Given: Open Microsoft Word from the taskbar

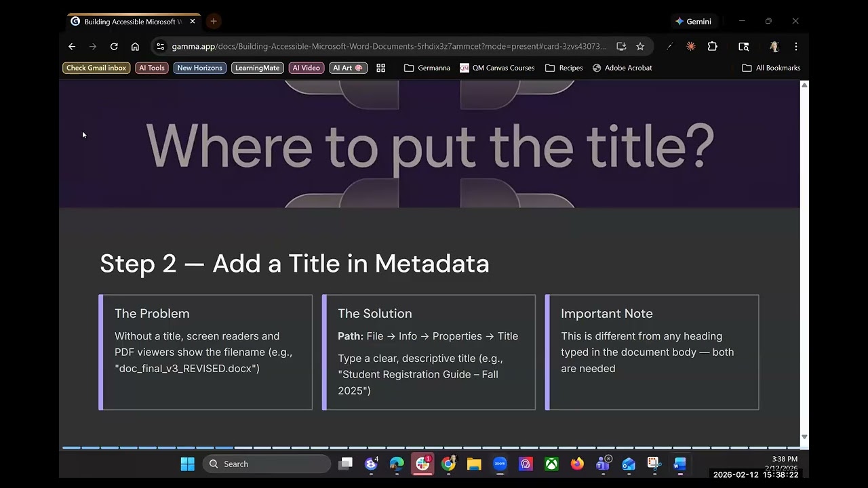Looking at the screenshot, I should tap(679, 464).
